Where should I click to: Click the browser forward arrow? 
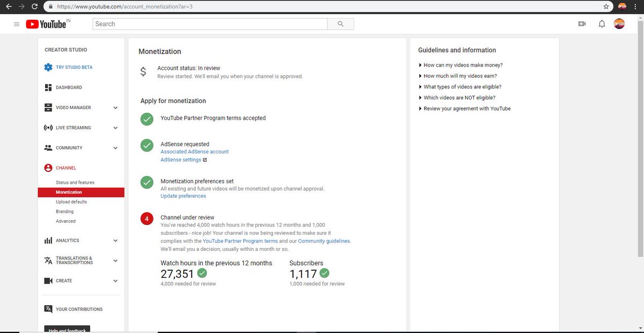(21, 7)
